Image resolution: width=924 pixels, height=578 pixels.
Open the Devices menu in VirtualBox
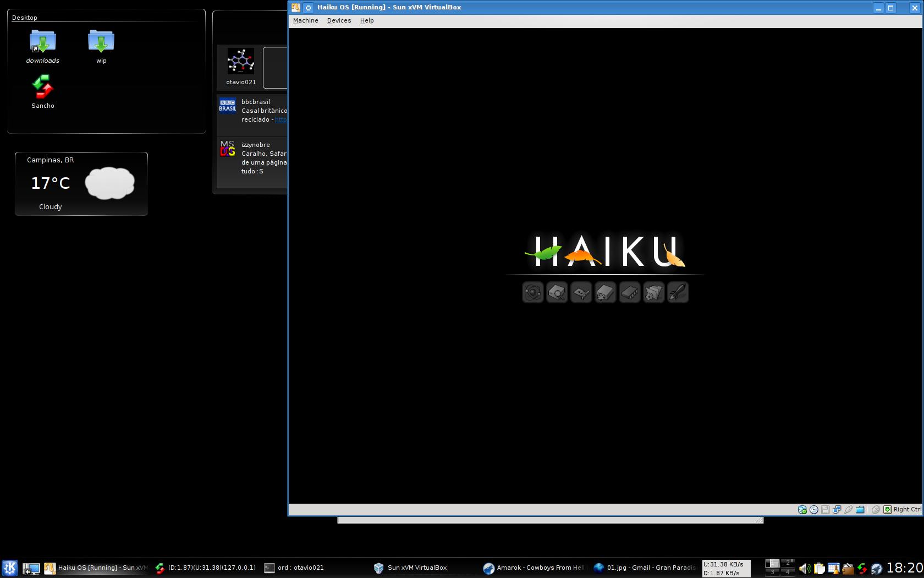[339, 20]
